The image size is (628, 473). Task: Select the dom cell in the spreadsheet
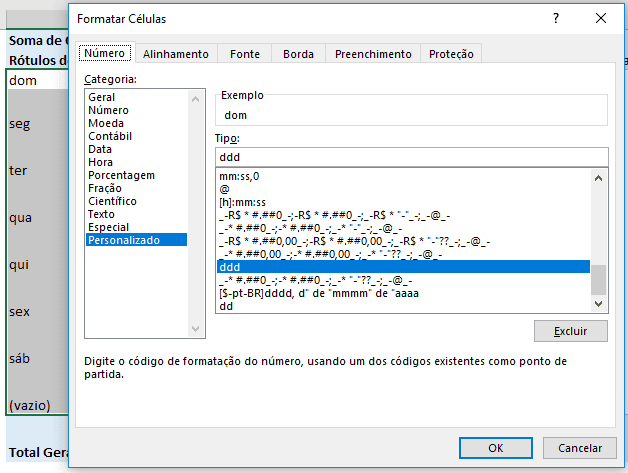(x=37, y=80)
